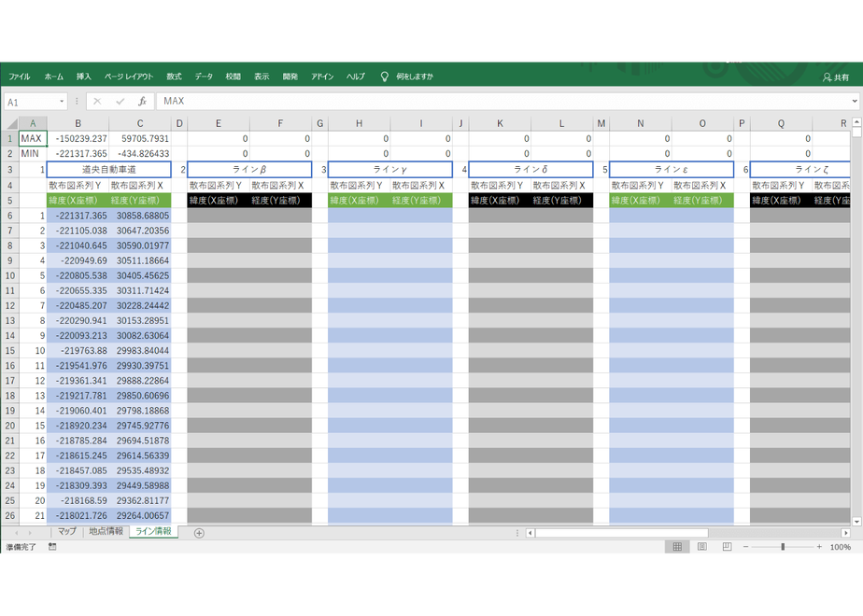The image size is (863, 616).
Task: Click black 経度(Y座標) header in column F
Action: tap(280, 200)
